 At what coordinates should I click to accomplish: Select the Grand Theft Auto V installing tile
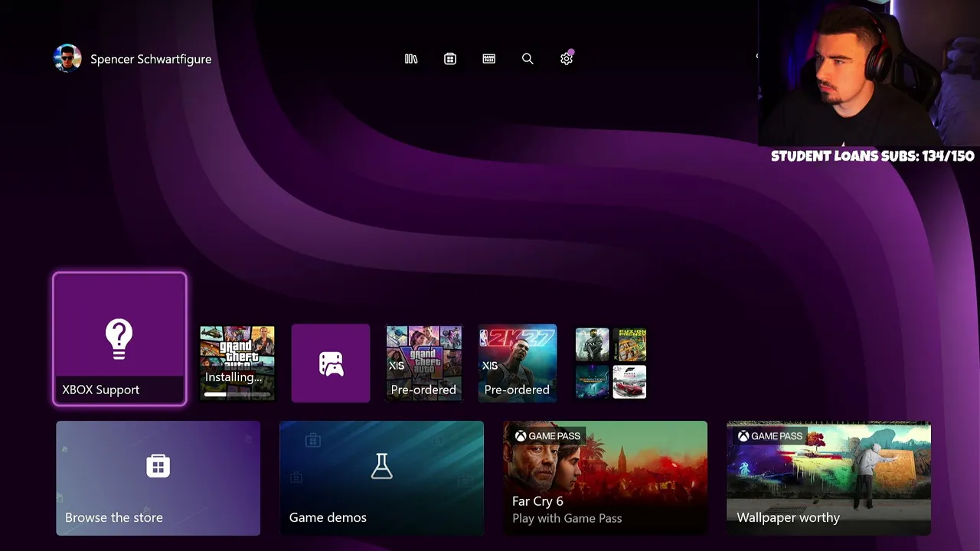(237, 364)
